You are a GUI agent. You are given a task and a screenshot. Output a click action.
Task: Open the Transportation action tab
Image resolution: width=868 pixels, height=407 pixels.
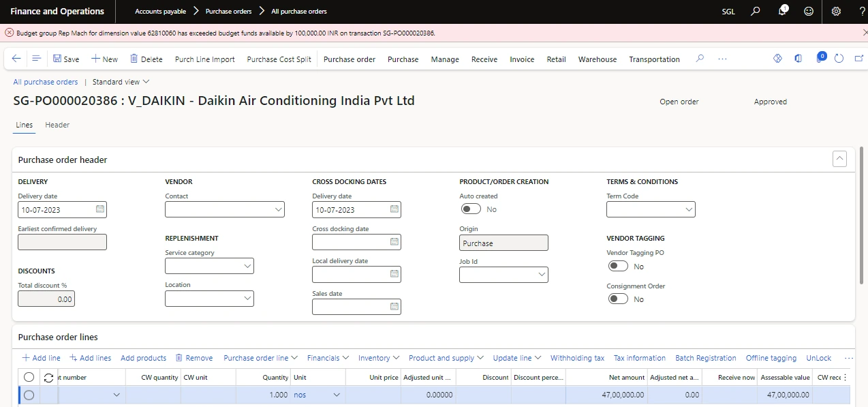[x=654, y=59]
